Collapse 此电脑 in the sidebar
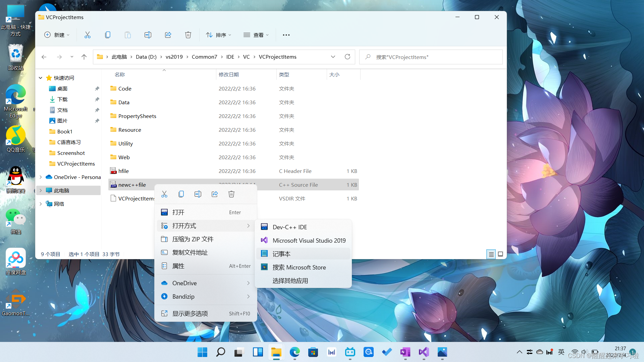 pyautogui.click(x=41, y=190)
